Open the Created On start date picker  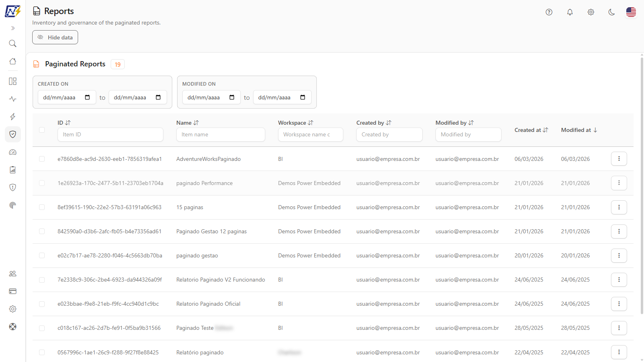click(x=87, y=97)
